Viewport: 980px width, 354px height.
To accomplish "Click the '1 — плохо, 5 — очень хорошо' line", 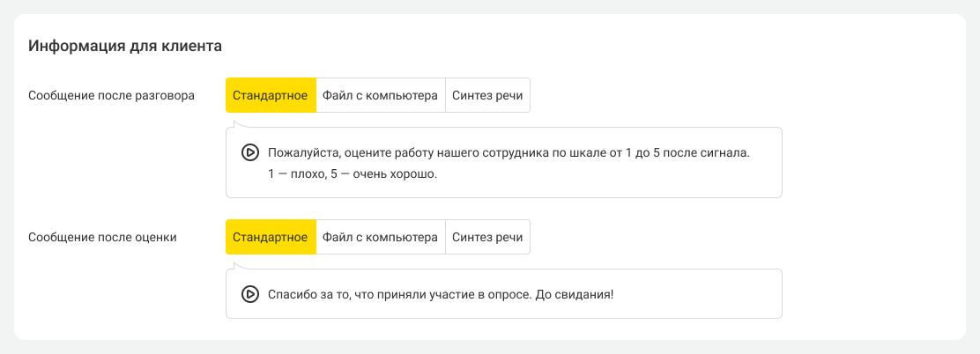I will pos(353,174).
